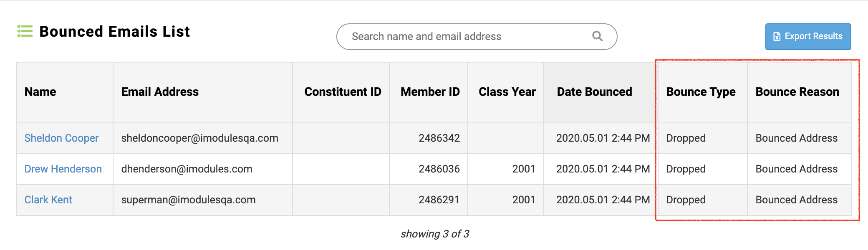
Task: Sort by the Email Address column header
Action: pos(160,92)
